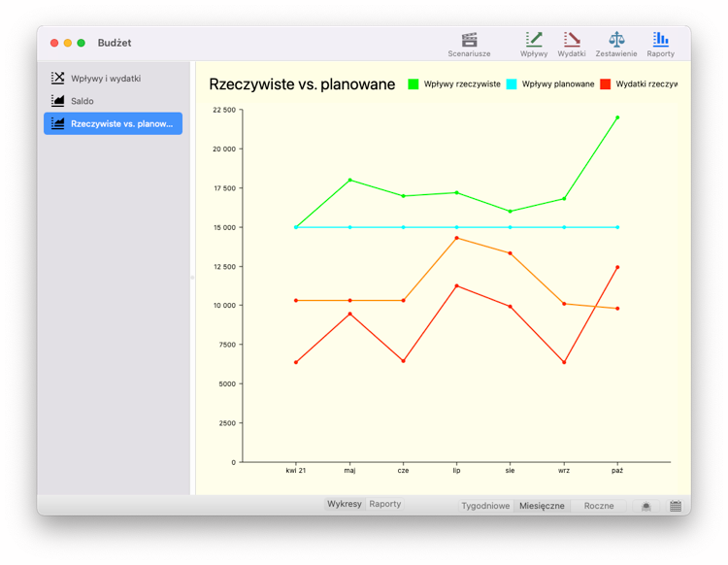Click the 15 000 y-axis label
Viewport: 728px width, 565px height.
click(224, 227)
